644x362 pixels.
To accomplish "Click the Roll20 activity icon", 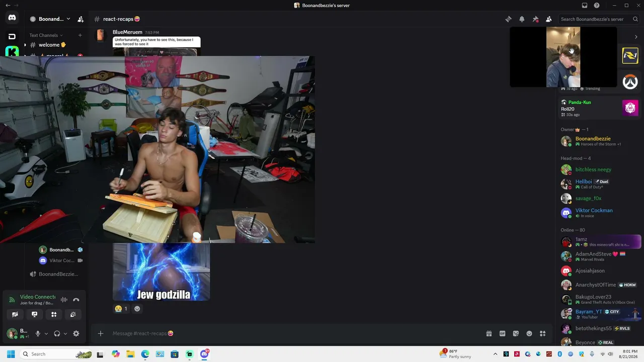I will 630,108.
